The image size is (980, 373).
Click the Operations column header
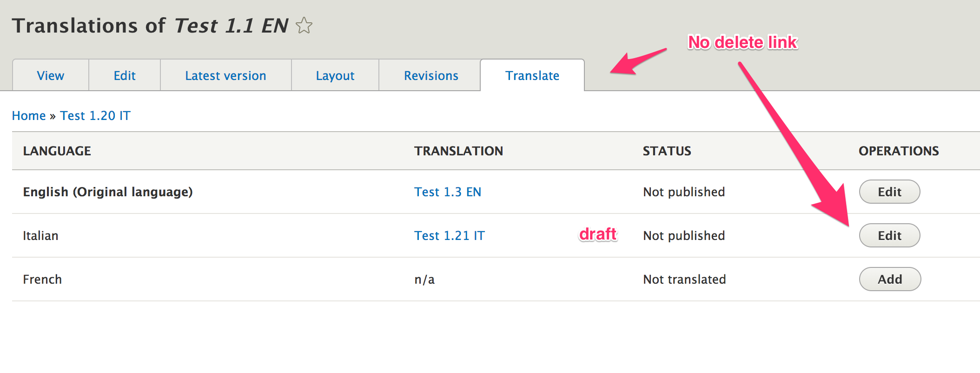click(x=899, y=151)
